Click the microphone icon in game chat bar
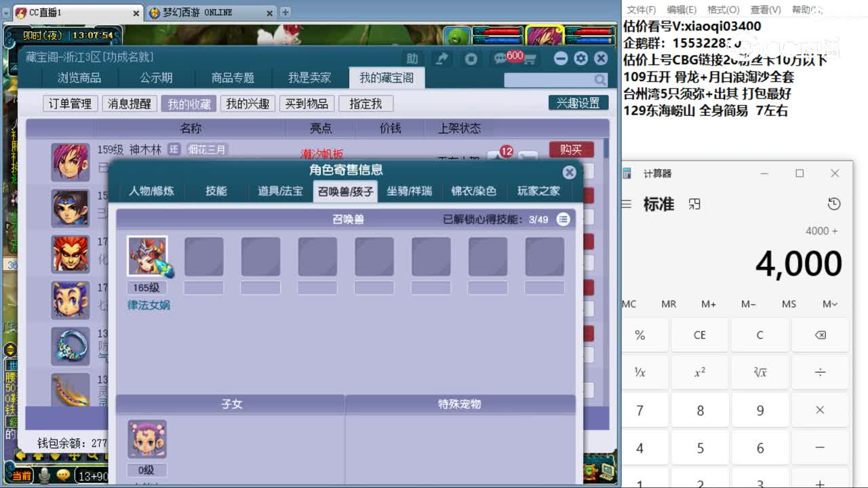Screen dimensions: 868x488 [45, 475]
